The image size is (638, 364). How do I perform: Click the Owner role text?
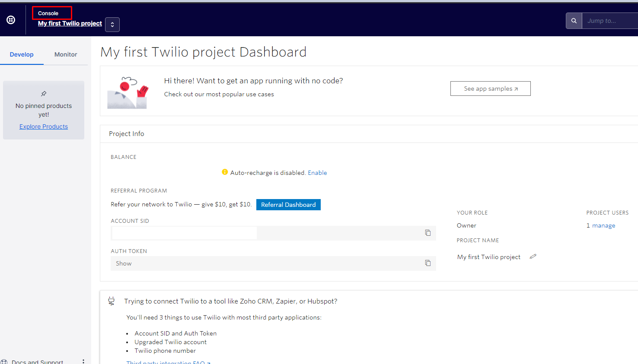pyautogui.click(x=466, y=225)
